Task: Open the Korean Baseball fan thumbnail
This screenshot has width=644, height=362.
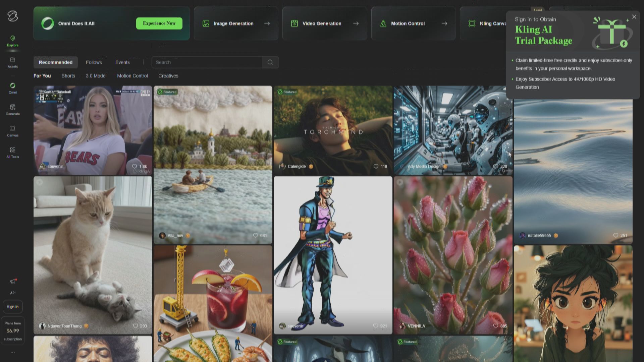Action: point(93,130)
